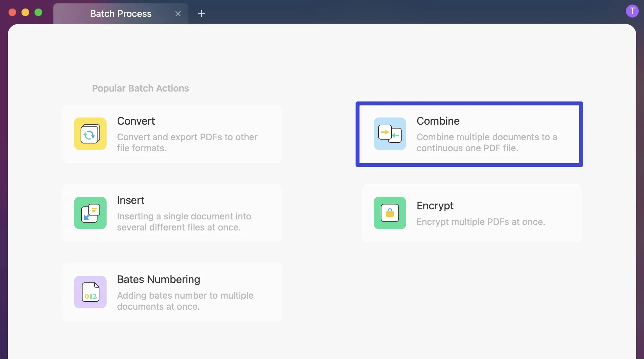Close the Batch Process tab
Image resolution: width=644 pixels, height=359 pixels.
(178, 14)
